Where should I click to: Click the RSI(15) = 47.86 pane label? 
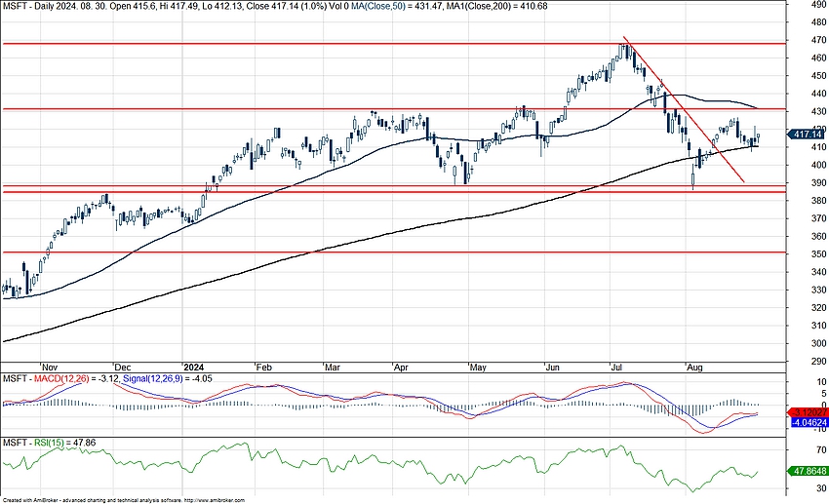[65, 443]
